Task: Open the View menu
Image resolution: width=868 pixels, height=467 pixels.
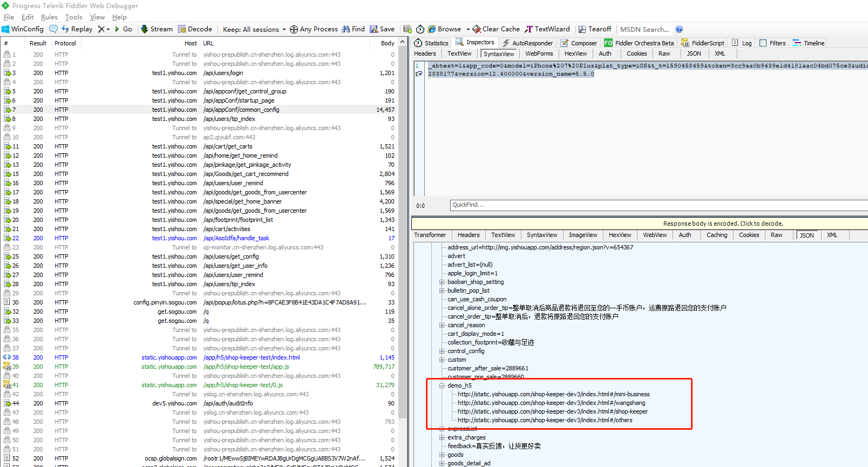Action: pos(97,17)
